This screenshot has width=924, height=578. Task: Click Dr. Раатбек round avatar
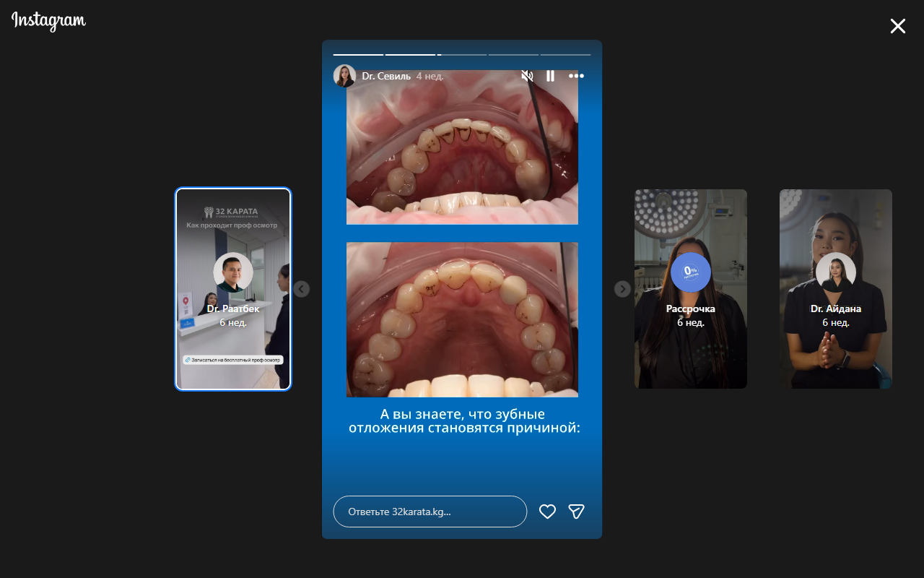(233, 272)
